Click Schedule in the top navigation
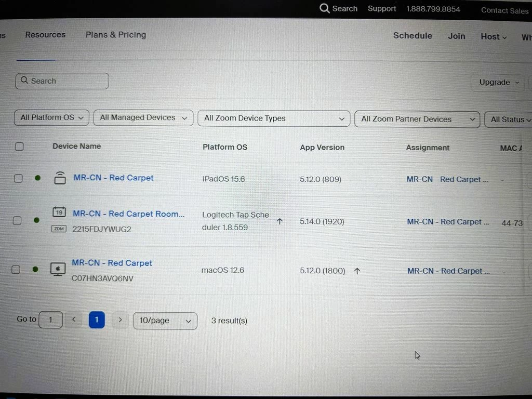The height and width of the screenshot is (399, 532). point(413,36)
